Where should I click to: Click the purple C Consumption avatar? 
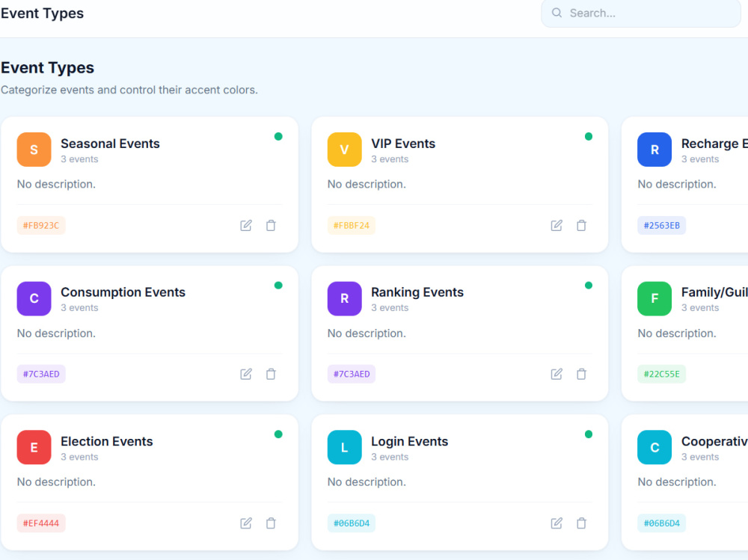34,298
